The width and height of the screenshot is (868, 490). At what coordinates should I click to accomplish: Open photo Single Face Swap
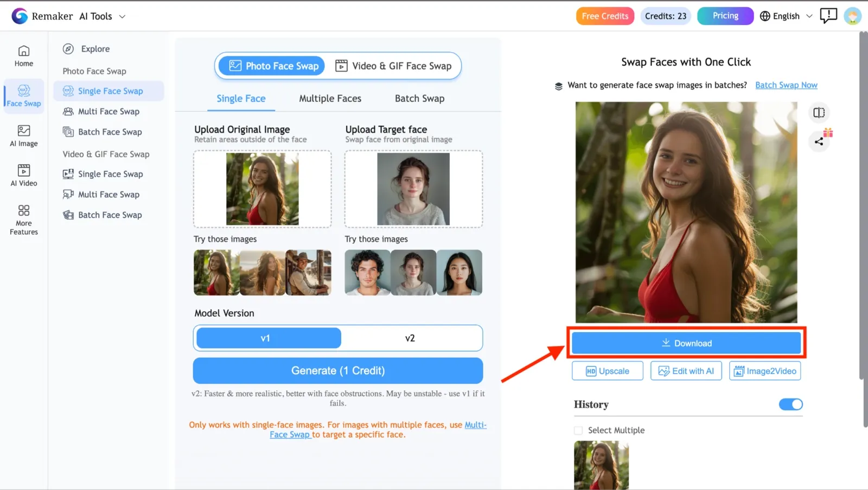(109, 91)
